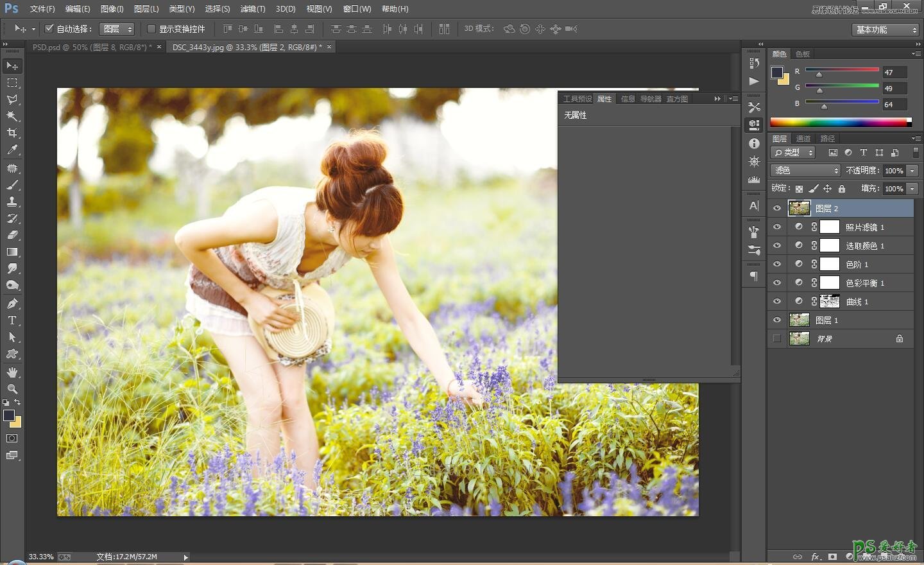This screenshot has width=924, height=565.
Task: Uncheck the 自动选择 checkbox
Action: pyautogui.click(x=49, y=29)
